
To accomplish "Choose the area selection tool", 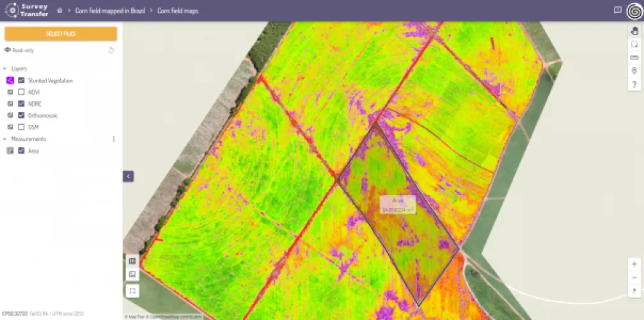I will pos(634,44).
